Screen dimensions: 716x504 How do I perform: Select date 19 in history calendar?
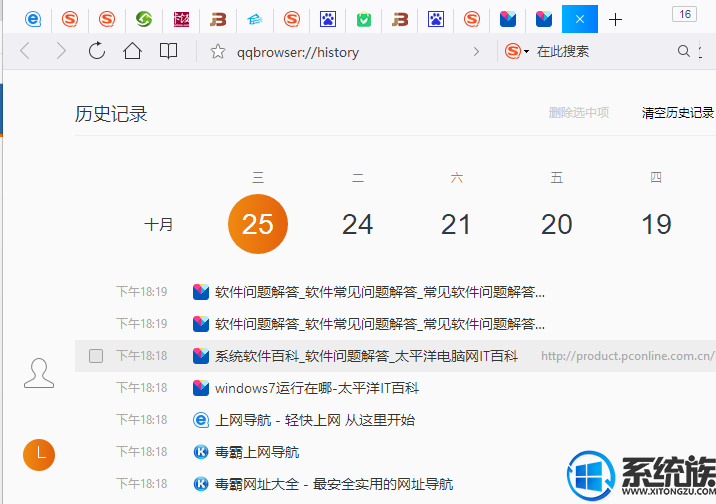(x=656, y=224)
